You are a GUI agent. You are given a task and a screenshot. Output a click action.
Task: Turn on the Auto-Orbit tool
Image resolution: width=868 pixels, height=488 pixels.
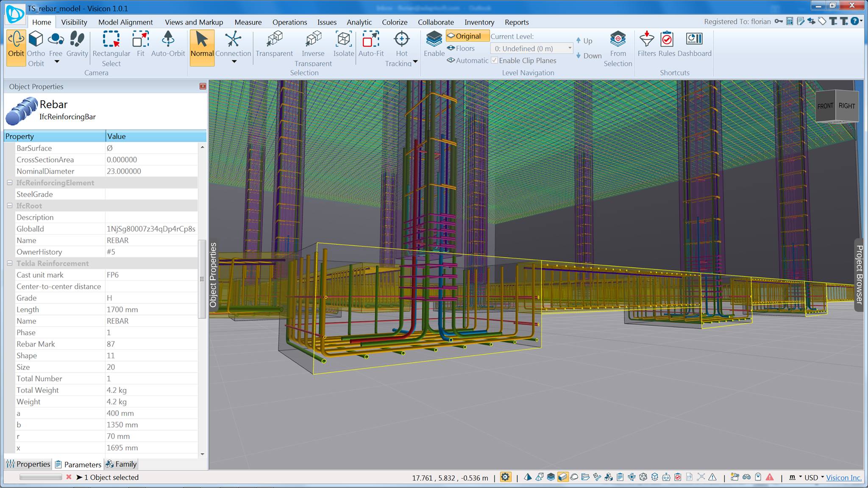point(168,44)
